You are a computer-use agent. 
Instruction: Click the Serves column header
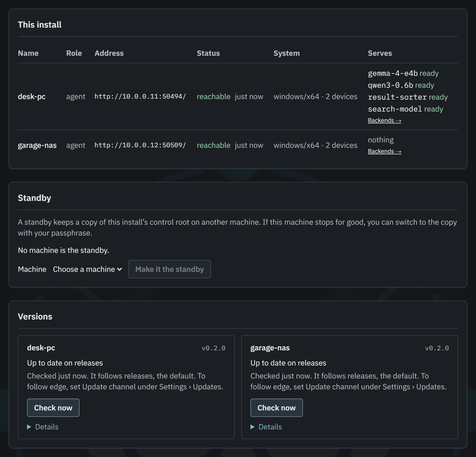click(380, 53)
